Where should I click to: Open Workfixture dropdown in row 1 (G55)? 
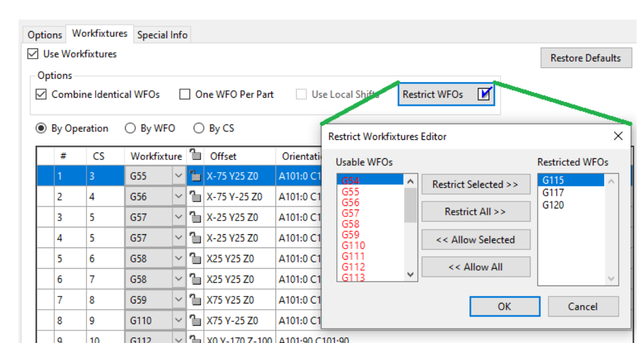pos(178,176)
